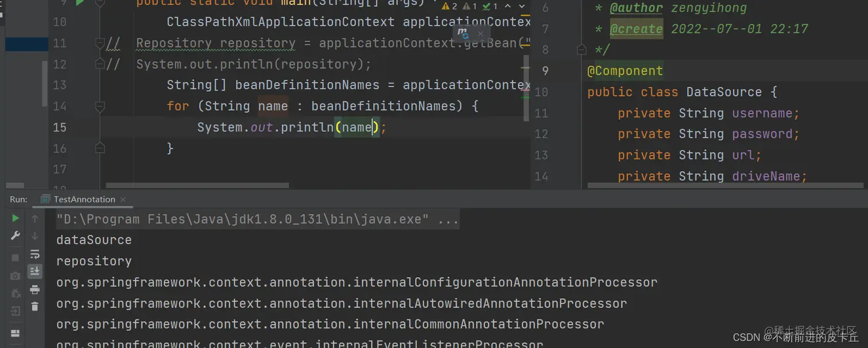868x348 pixels.
Task: Click the green typo checkmark indicator
Action: 490,7
